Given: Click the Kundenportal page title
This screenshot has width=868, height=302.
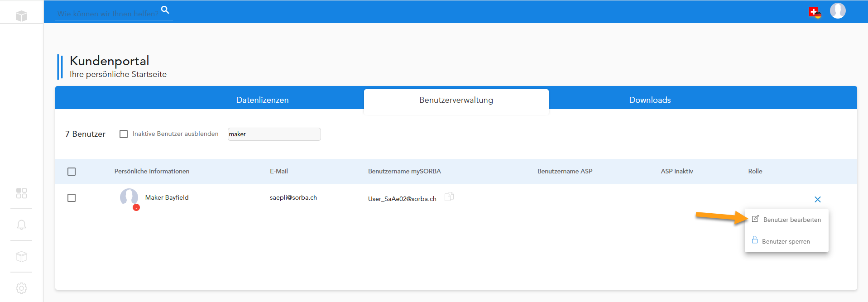Looking at the screenshot, I should [110, 61].
